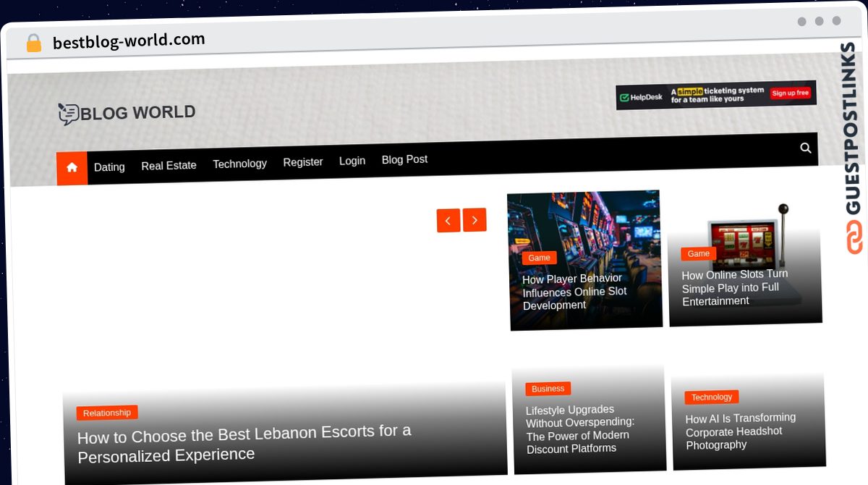
Task: Open the Dating menu item
Action: (109, 166)
